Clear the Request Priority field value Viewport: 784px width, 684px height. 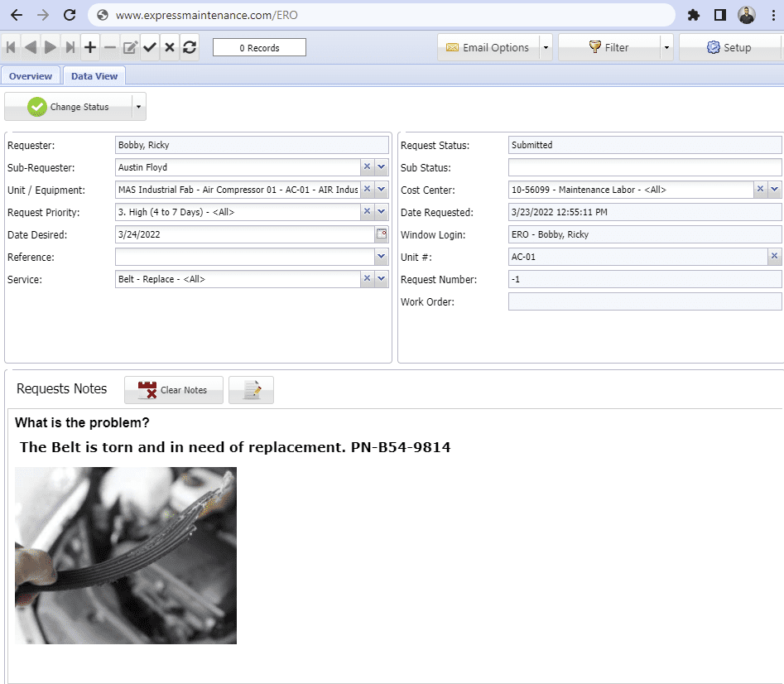(367, 211)
